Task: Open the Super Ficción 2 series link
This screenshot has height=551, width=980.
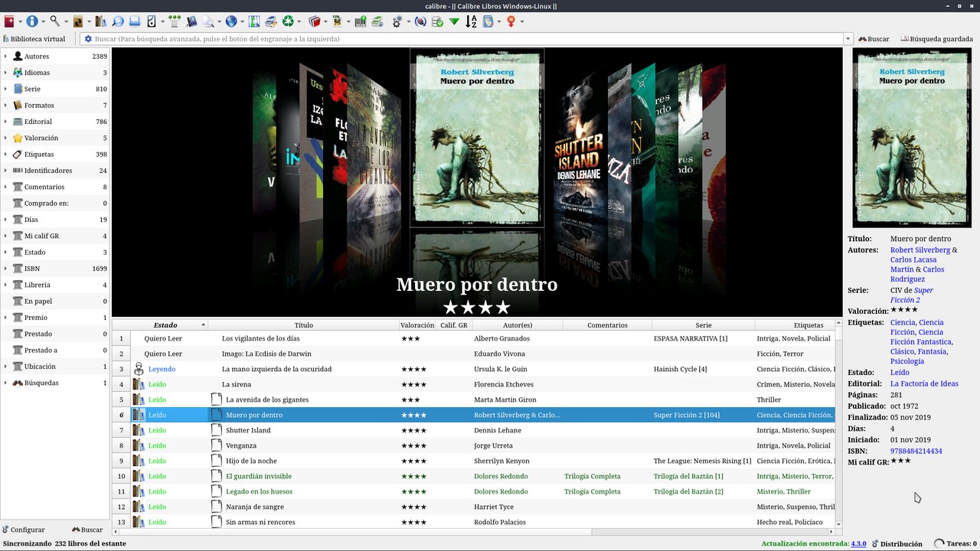Action: click(912, 295)
